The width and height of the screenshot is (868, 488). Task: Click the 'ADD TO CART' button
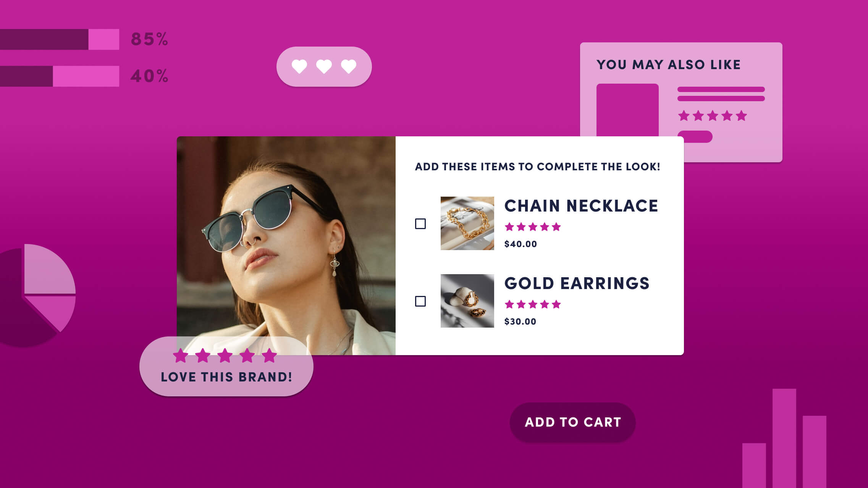(x=572, y=422)
